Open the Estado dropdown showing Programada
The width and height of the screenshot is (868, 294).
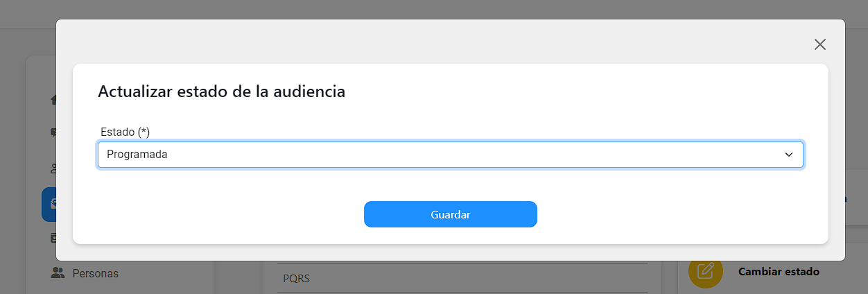coord(451,155)
